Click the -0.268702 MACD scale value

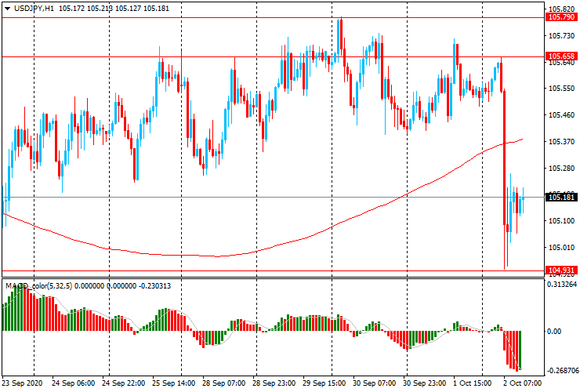click(x=563, y=372)
